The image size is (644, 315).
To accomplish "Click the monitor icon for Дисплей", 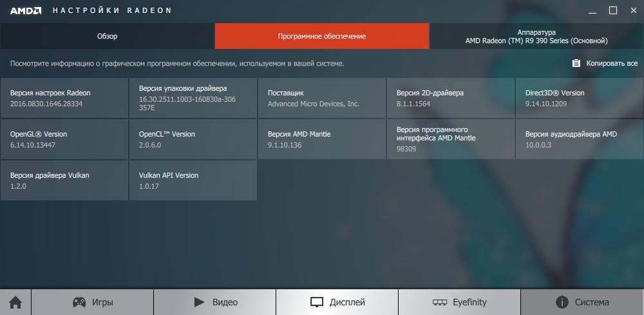I will [317, 302].
